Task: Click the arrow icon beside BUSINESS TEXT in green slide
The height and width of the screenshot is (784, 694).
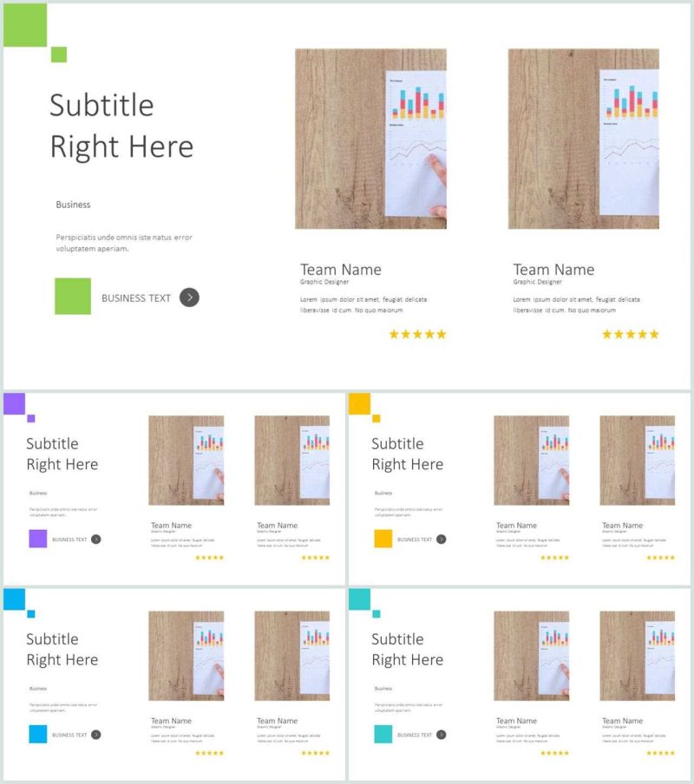Action: (x=189, y=297)
